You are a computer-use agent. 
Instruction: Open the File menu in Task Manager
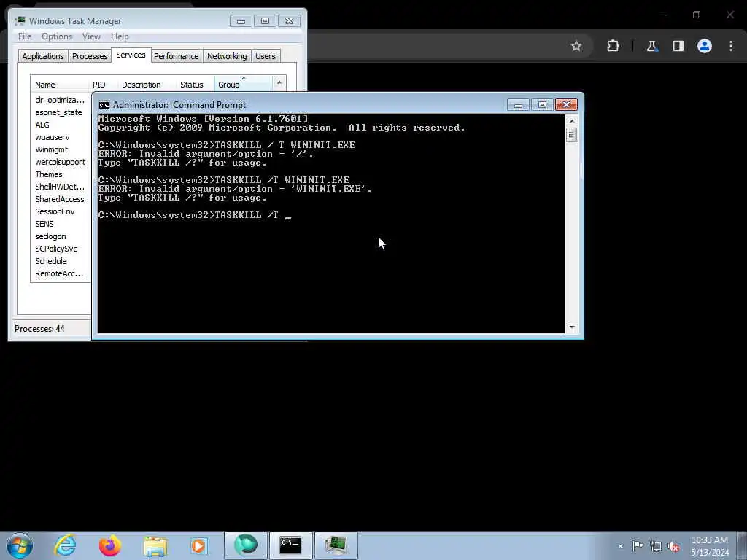coord(25,36)
